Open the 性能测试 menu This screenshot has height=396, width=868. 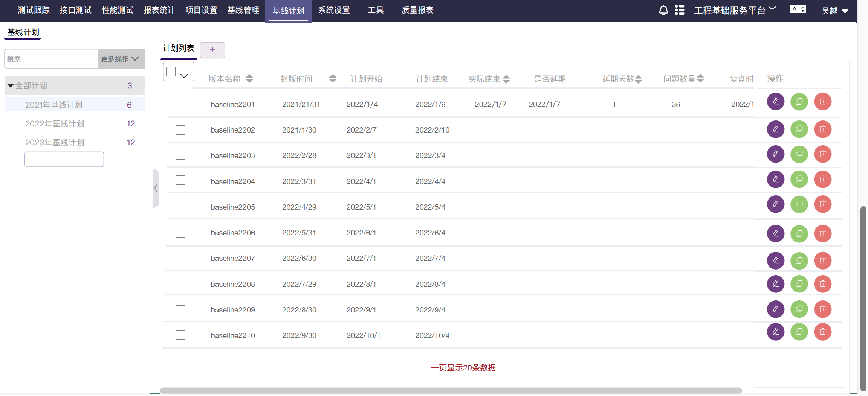(118, 10)
